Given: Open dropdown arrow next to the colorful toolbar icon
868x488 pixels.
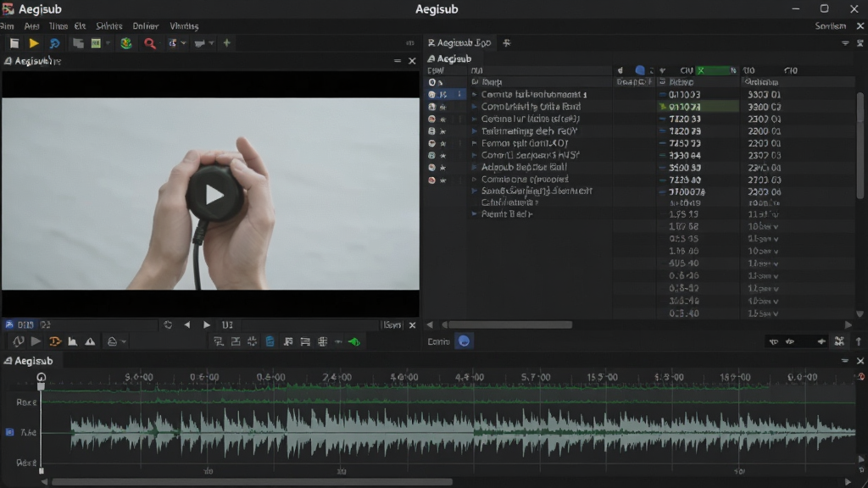Looking at the screenshot, I should [x=184, y=43].
